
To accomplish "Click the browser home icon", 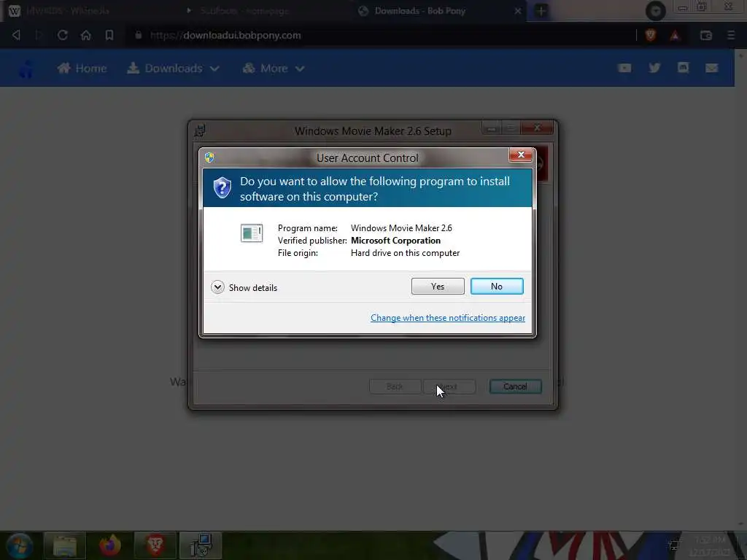I will click(x=86, y=35).
